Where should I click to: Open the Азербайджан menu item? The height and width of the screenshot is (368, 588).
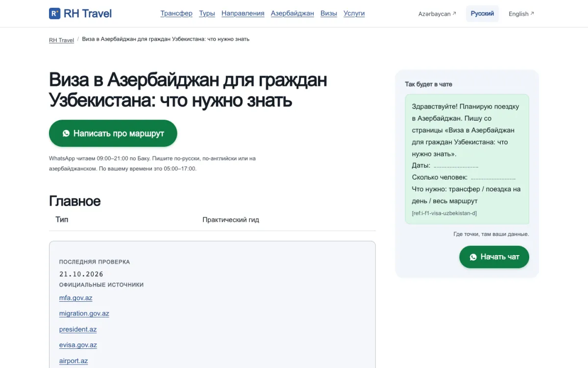click(293, 13)
